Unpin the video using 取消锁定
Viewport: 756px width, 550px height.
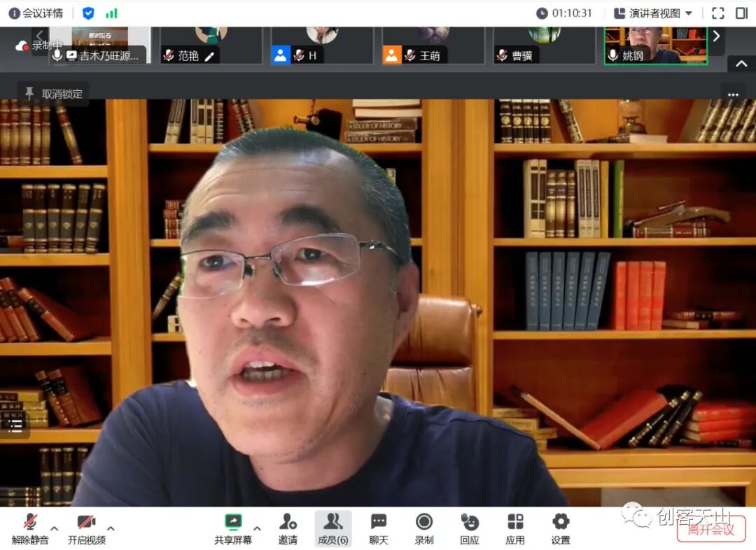[x=52, y=92]
